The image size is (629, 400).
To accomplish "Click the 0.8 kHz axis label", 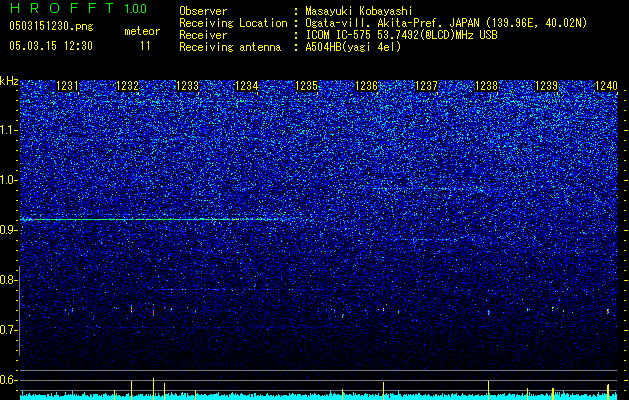I will click(9, 280).
